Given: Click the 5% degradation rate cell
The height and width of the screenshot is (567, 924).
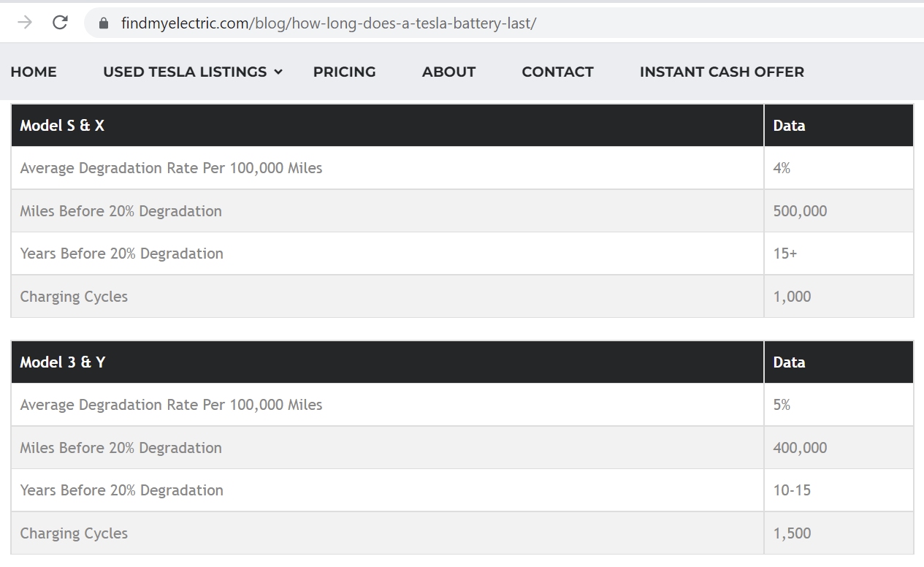Looking at the screenshot, I should tap(839, 405).
